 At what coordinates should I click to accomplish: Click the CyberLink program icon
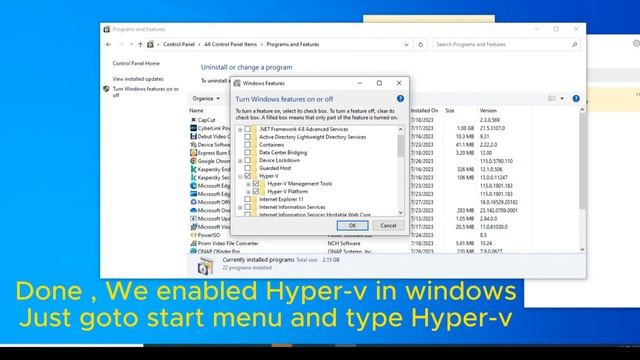tap(193, 128)
